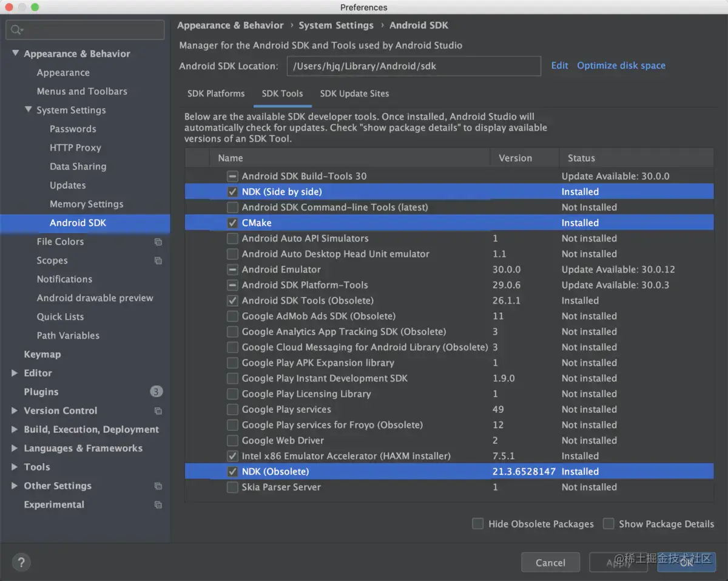This screenshot has width=728, height=581.
Task: Toggle the Android Emulator checkbox
Action: pos(232,270)
